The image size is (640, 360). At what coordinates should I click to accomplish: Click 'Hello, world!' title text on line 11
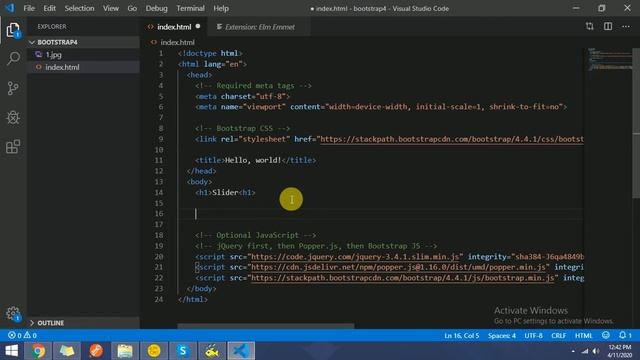[x=253, y=160]
